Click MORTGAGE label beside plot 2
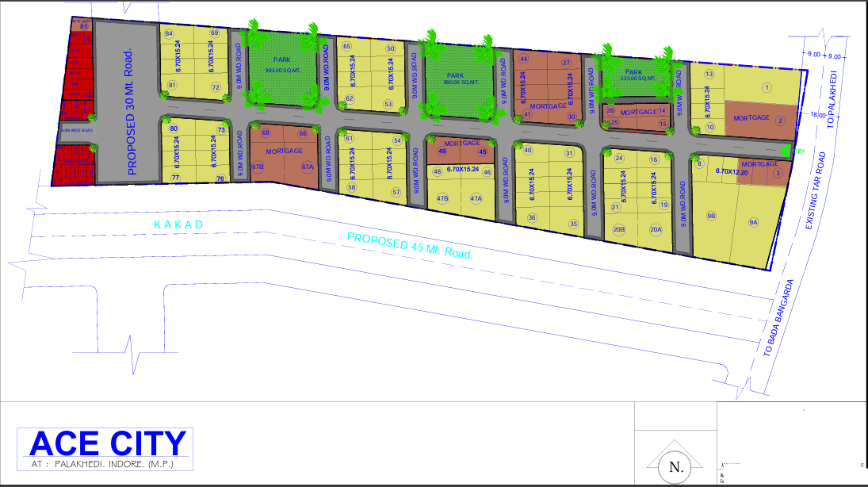The width and height of the screenshot is (868, 487). coord(751,117)
